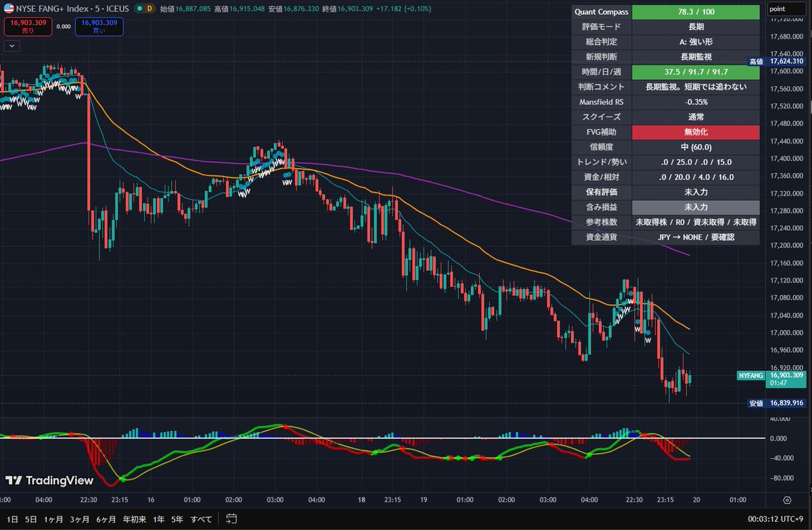This screenshot has height=530, width=812.
Task: Select the 1ヶ月 range tab
Action: tap(54, 519)
